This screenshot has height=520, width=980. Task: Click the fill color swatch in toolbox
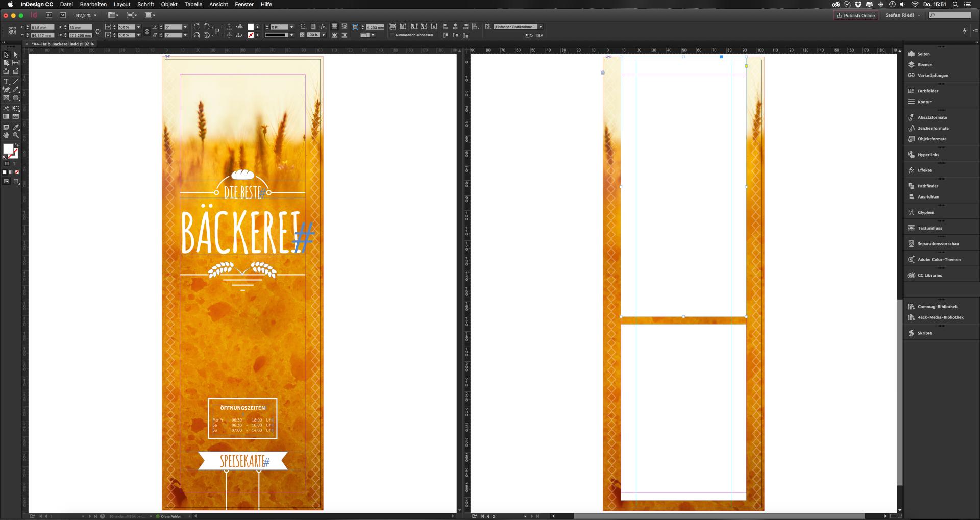[8, 149]
